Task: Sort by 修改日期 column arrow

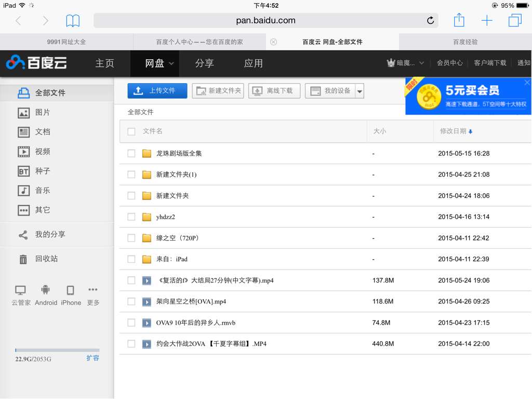Action: click(x=470, y=131)
